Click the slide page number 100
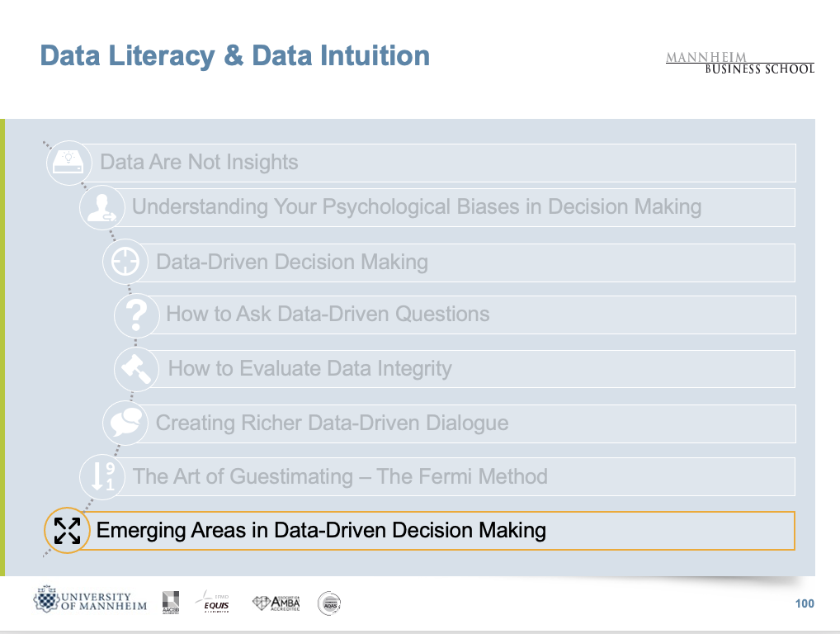The width and height of the screenshot is (840, 634). tap(805, 603)
